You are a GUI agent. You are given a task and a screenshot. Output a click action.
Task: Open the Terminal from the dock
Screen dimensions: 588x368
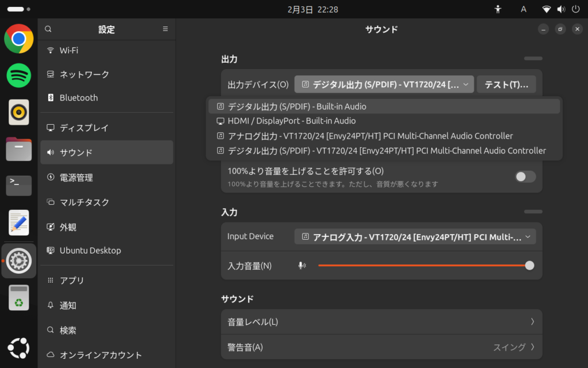19,185
